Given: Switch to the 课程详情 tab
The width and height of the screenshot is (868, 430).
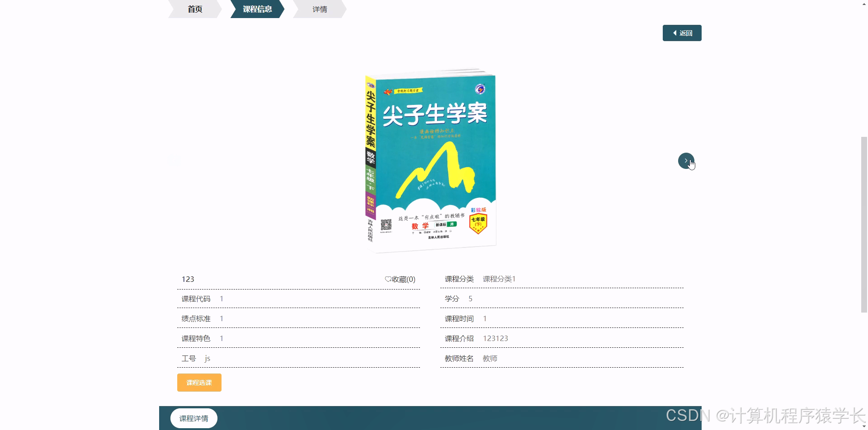Looking at the screenshot, I should tap(193, 418).
